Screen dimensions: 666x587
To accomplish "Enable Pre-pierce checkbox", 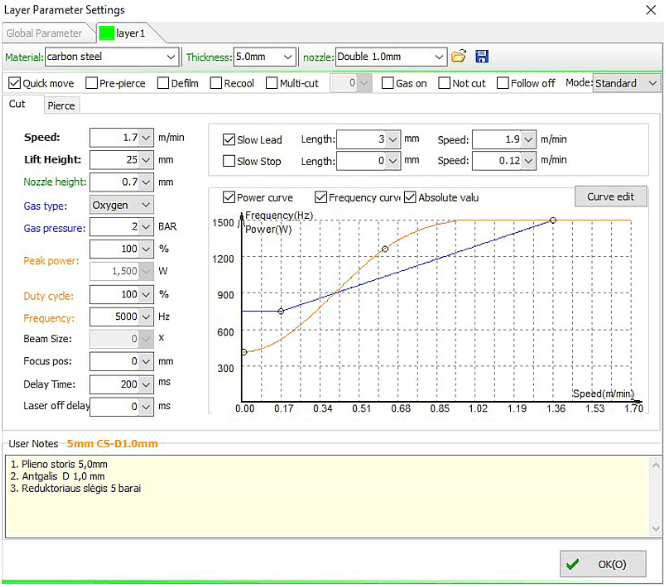I will 91,83.
